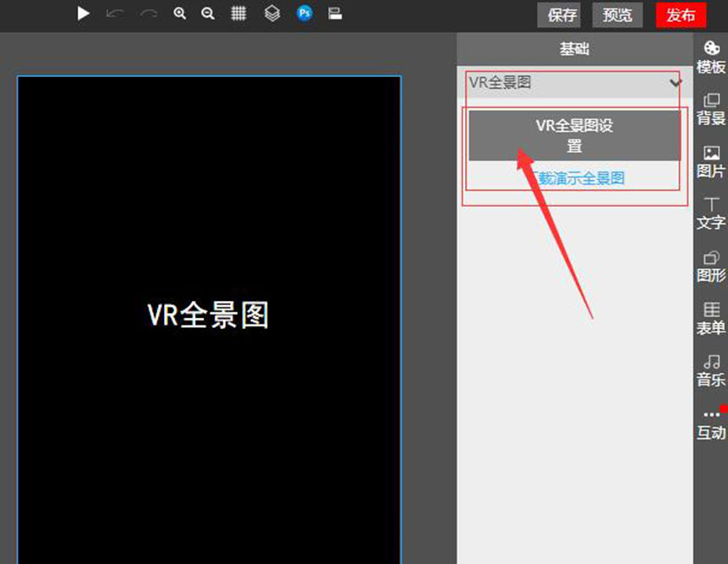Click the play preview icon in toolbar
This screenshot has width=728, height=564.
pyautogui.click(x=83, y=13)
